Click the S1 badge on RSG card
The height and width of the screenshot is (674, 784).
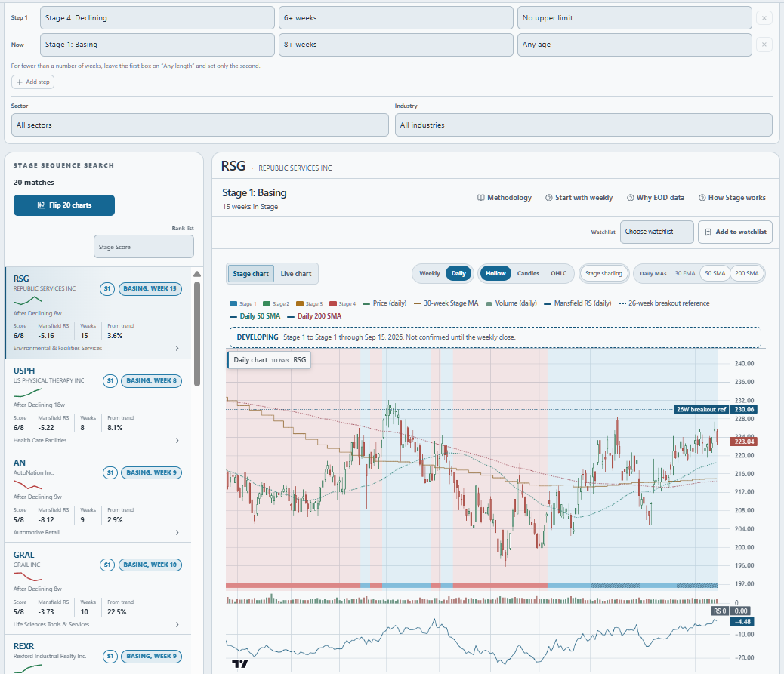tap(107, 289)
